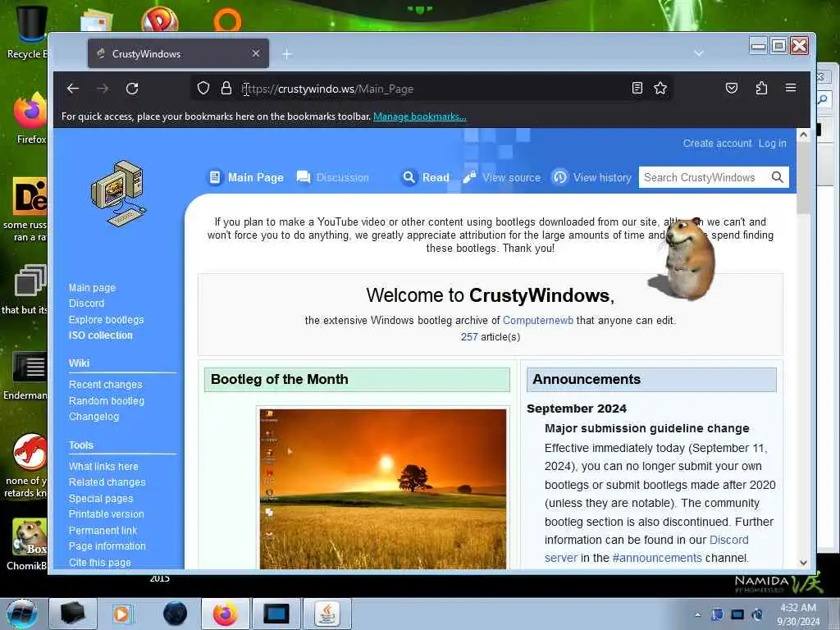Click the CrustyWindows computer logo
Viewport: 840px width, 630px height.
118,194
